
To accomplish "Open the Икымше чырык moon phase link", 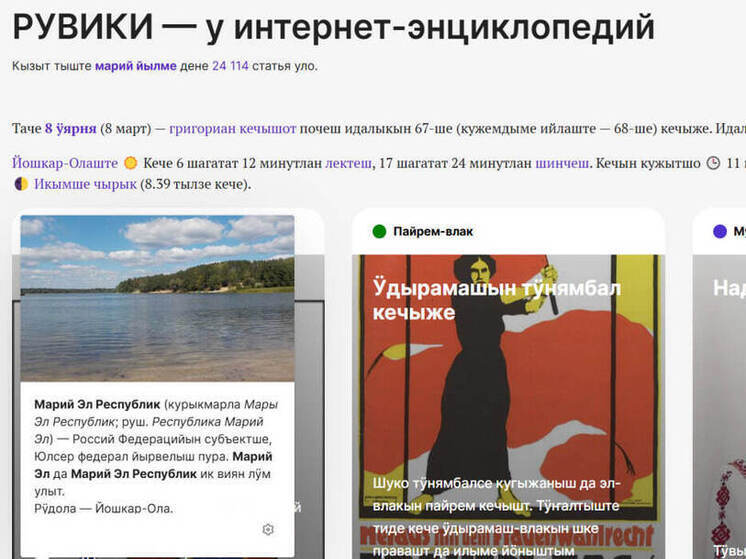I will click(x=85, y=184).
